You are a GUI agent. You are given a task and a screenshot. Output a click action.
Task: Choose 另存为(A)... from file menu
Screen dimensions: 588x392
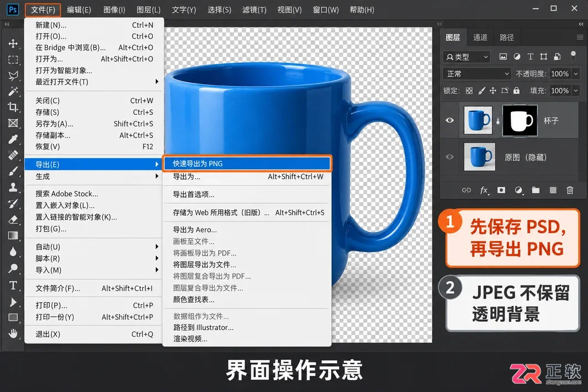pyautogui.click(x=94, y=124)
